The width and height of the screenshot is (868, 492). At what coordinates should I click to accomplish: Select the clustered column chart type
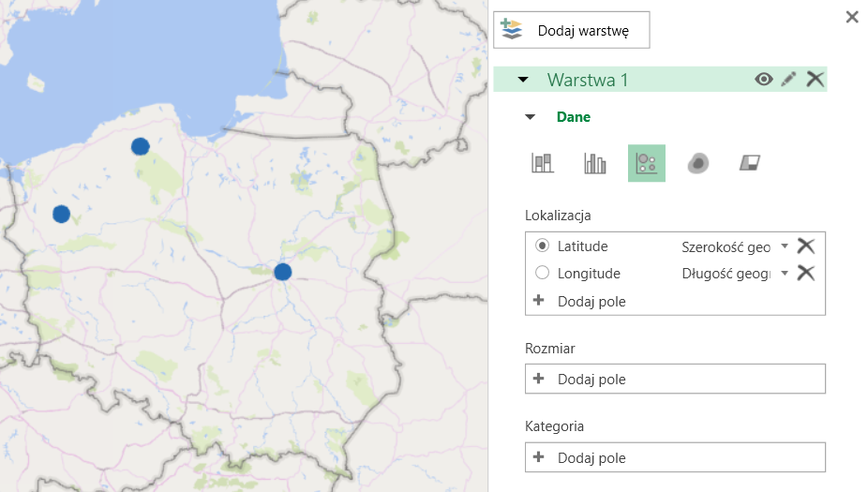tap(595, 163)
